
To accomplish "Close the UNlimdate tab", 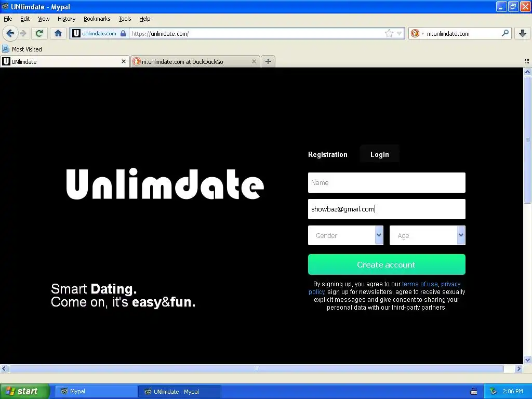I will point(124,61).
